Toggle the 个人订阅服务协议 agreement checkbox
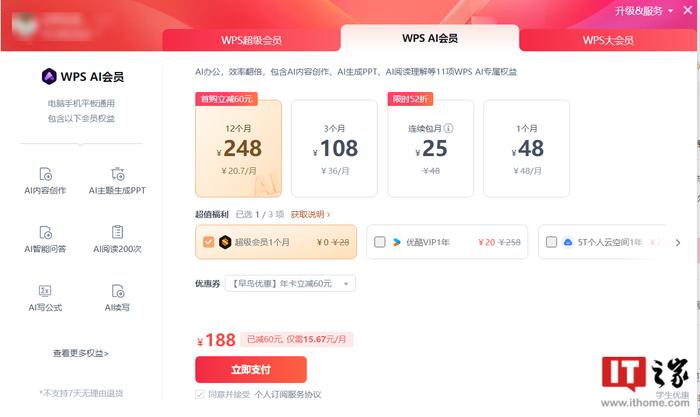The image size is (700, 417). pos(200,394)
